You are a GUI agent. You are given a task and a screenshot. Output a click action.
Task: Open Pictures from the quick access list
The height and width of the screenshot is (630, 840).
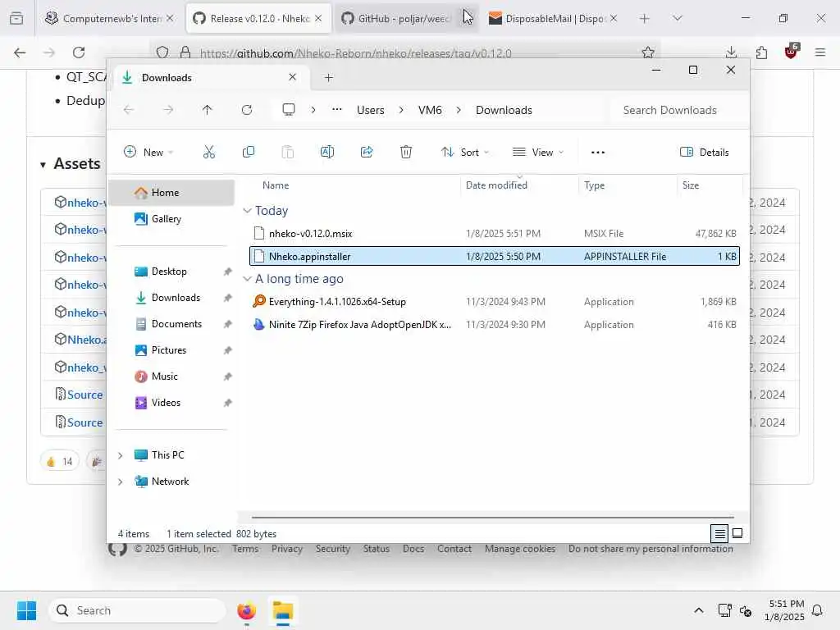(171, 349)
